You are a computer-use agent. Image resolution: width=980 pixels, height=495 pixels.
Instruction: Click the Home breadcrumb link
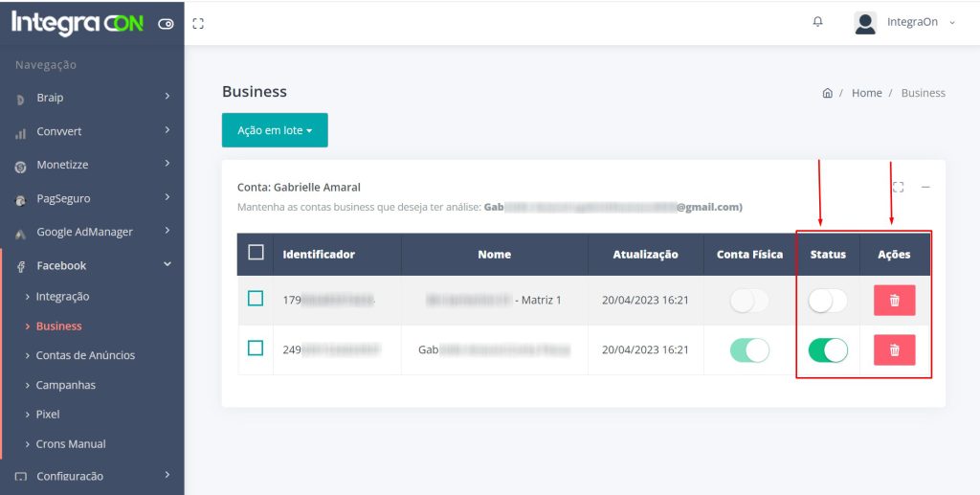pos(866,93)
